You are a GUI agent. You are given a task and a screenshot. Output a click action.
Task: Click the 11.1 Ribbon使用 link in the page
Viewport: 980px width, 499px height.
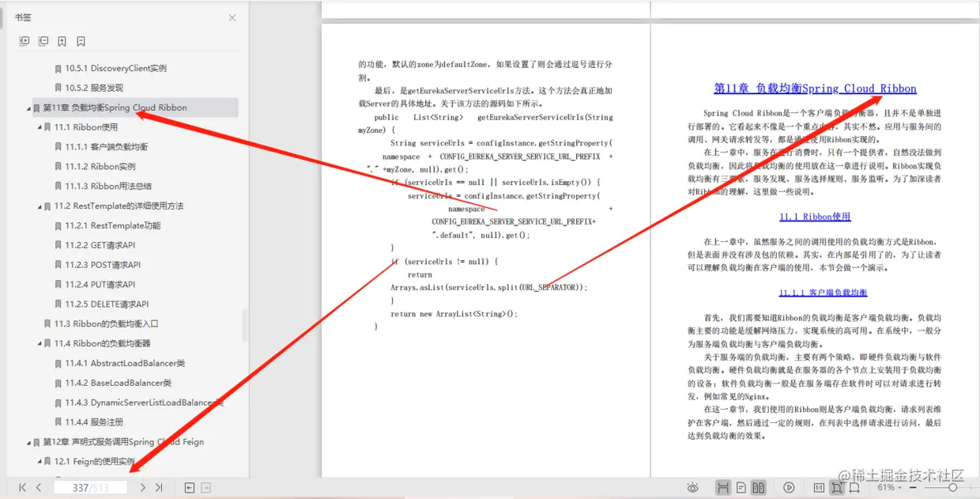point(815,217)
